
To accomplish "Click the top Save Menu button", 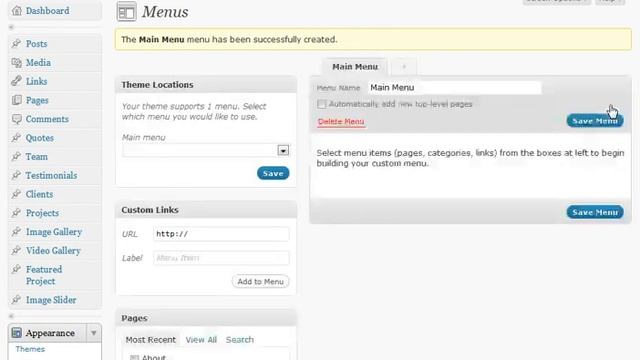I will pyautogui.click(x=595, y=121).
